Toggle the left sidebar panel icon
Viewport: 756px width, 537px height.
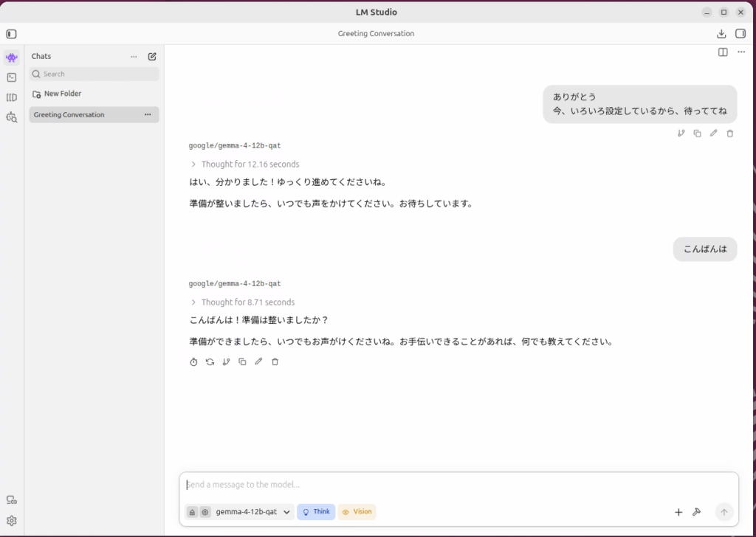[12, 34]
